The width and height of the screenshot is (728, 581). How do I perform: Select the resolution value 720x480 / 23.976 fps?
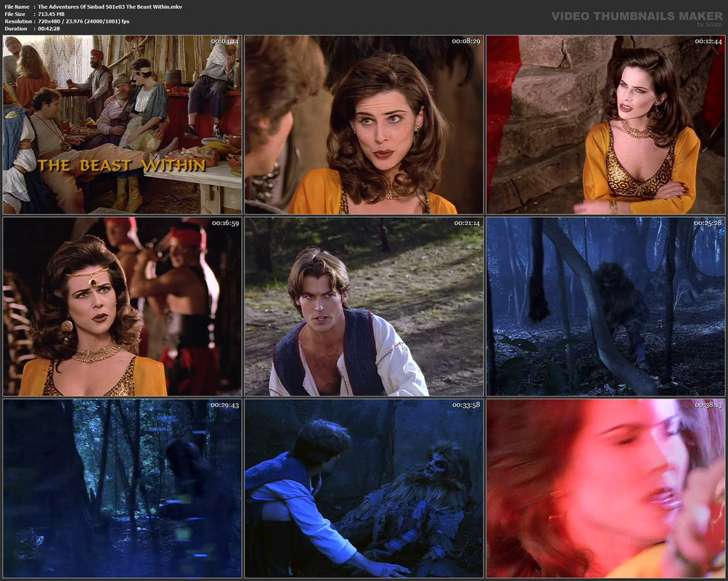83,21
